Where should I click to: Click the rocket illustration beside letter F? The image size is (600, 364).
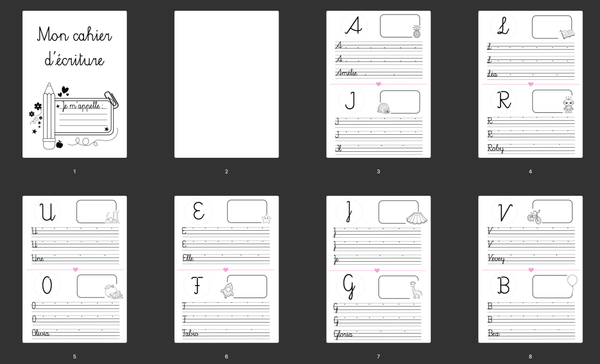point(226,290)
